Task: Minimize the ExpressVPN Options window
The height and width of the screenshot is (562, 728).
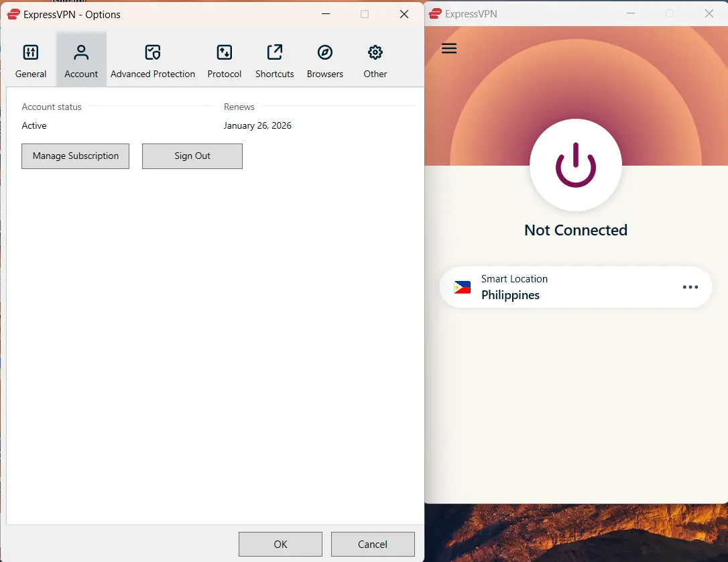Action: click(326, 14)
